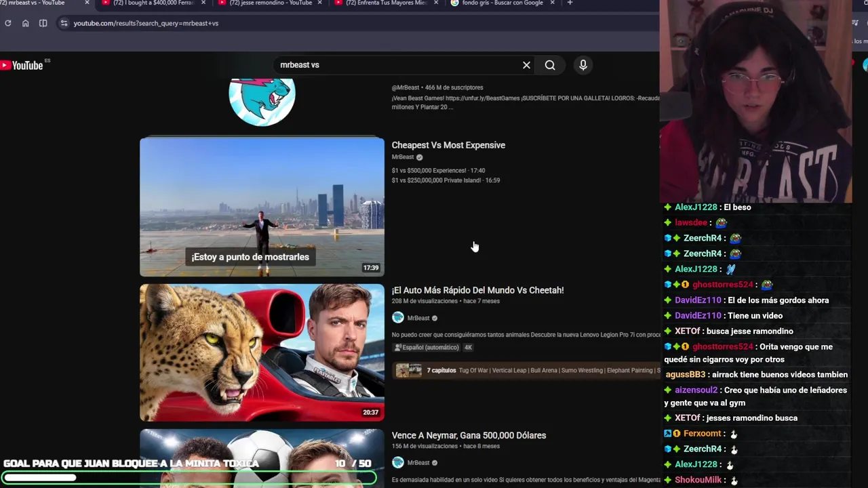Image resolution: width=868 pixels, height=488 pixels.
Task: Click the chapters thumbnail icon under the Cheetah video
Action: pyautogui.click(x=408, y=370)
